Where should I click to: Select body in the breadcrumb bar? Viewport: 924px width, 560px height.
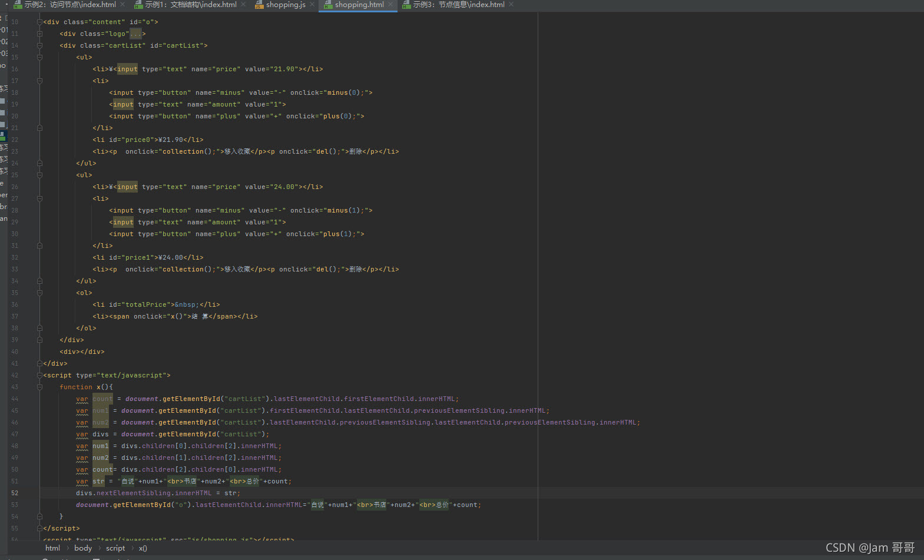point(83,548)
